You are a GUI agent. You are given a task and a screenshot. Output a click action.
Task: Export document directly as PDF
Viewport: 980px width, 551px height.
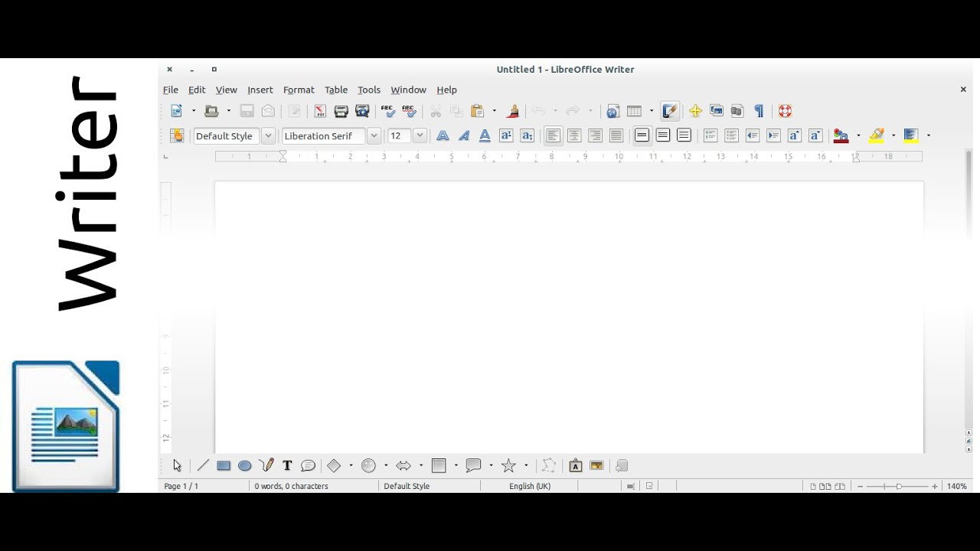pos(320,111)
